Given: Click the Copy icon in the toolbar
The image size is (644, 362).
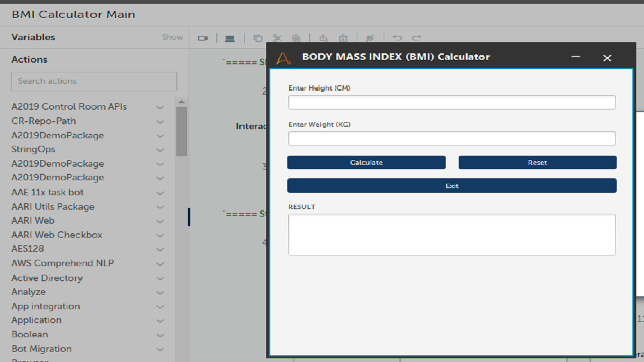Looking at the screenshot, I should [x=258, y=38].
